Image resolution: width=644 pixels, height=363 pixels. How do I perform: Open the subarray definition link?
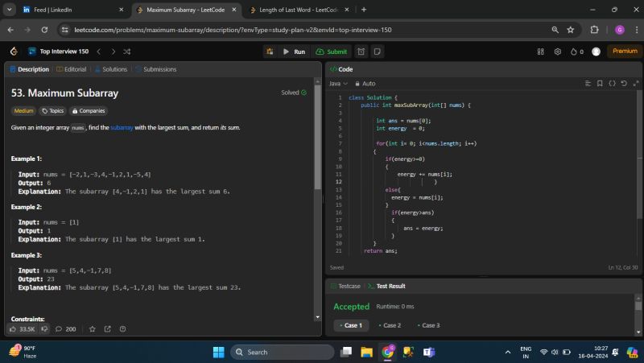122,127
